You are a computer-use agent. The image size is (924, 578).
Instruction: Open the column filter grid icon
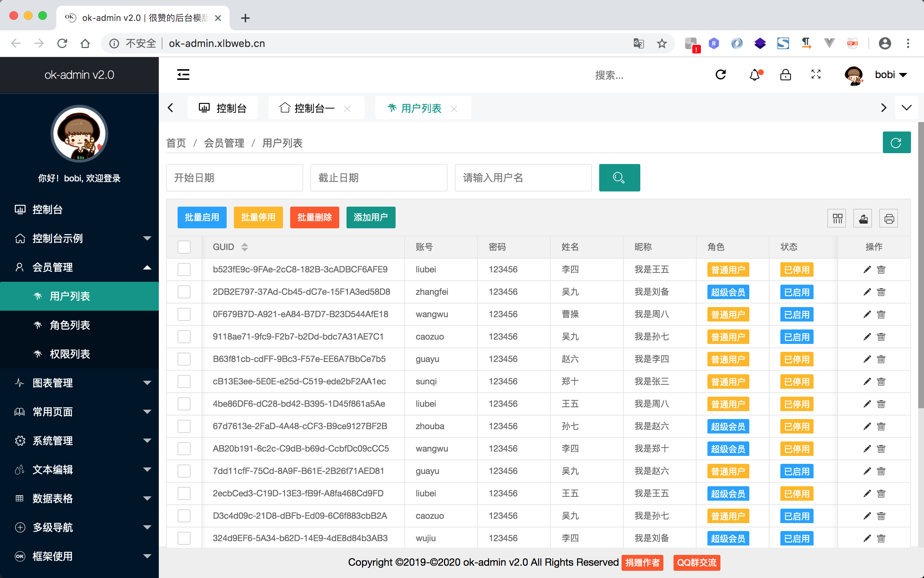[x=837, y=219]
